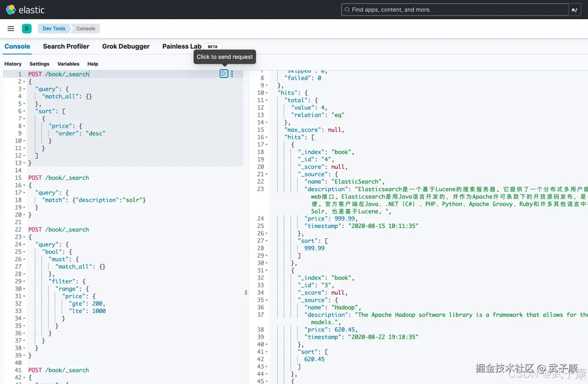Click the Dev Tools breadcrumb link
The height and width of the screenshot is (384, 588).
coord(54,29)
